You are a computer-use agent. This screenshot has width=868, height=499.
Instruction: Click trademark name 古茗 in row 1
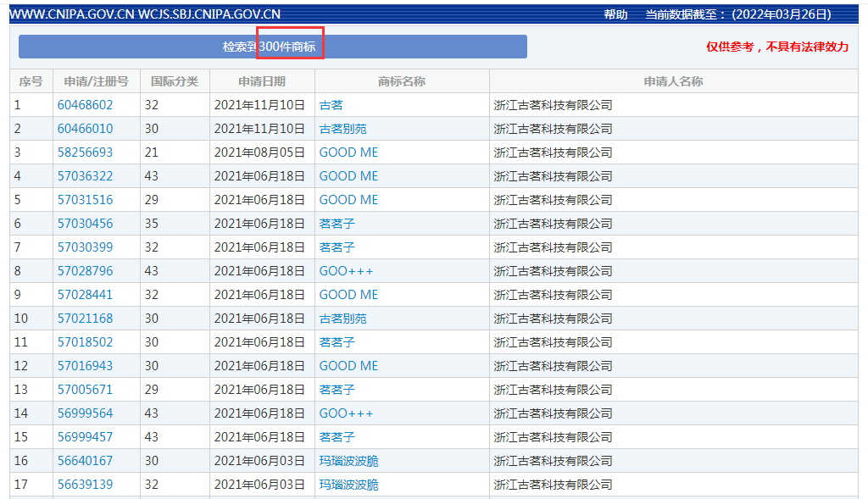pos(331,105)
